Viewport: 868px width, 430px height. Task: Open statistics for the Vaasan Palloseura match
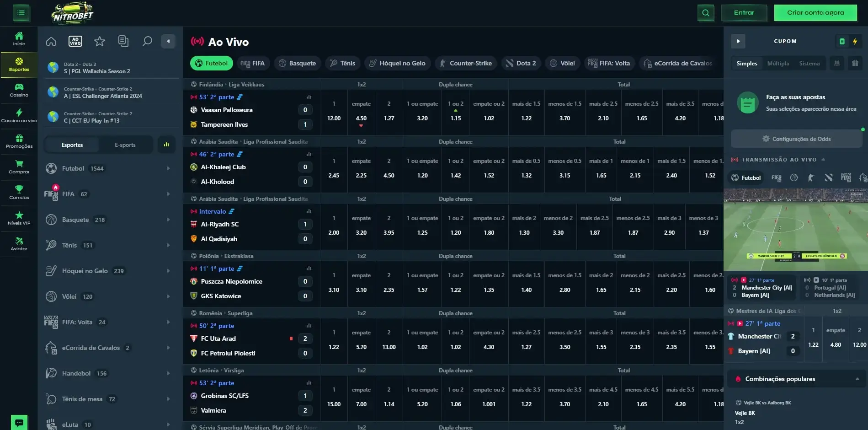[x=309, y=97]
